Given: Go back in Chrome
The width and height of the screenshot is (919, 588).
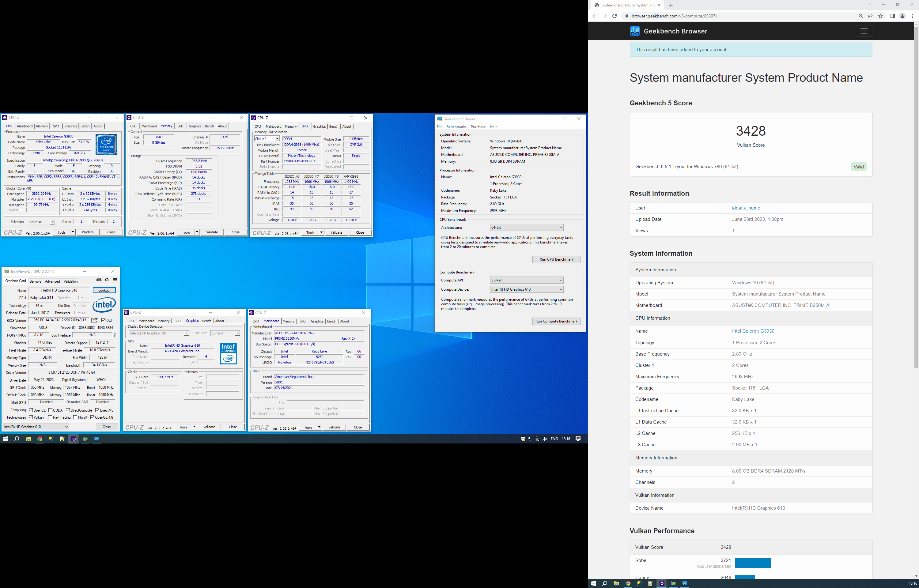Looking at the screenshot, I should coord(595,16).
